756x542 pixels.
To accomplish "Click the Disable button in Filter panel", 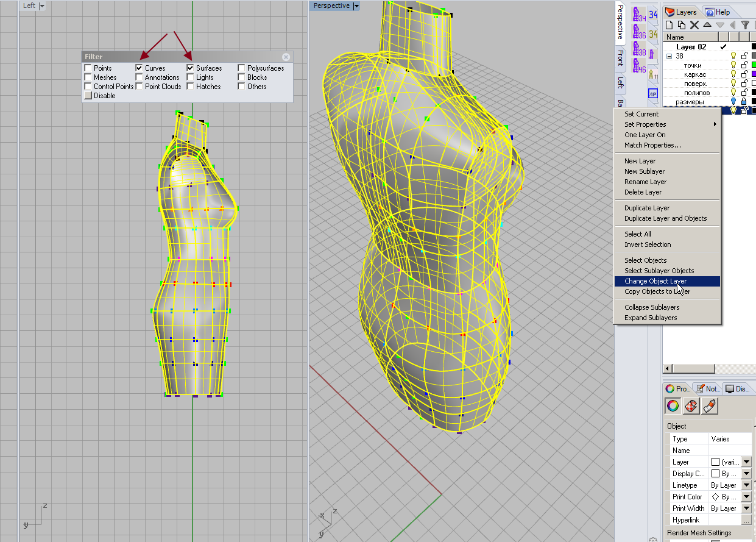I will 88,96.
